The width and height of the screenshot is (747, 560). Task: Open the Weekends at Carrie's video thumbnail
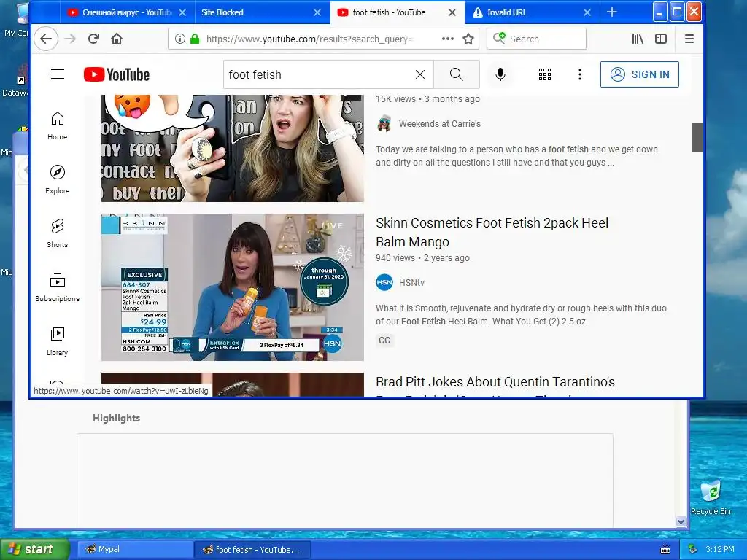pyautogui.click(x=233, y=148)
